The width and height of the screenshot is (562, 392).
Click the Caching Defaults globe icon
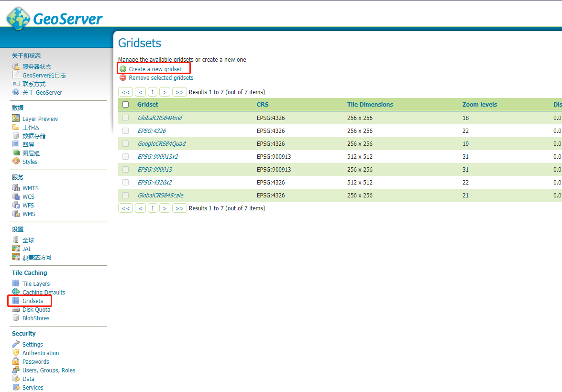click(16, 292)
